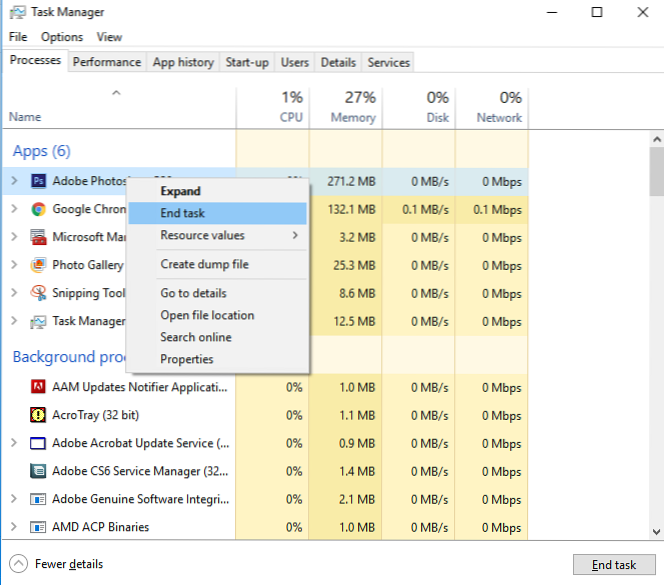Click the Adobe Photoshop app icon
This screenshot has height=586, width=664.
pyautogui.click(x=39, y=181)
